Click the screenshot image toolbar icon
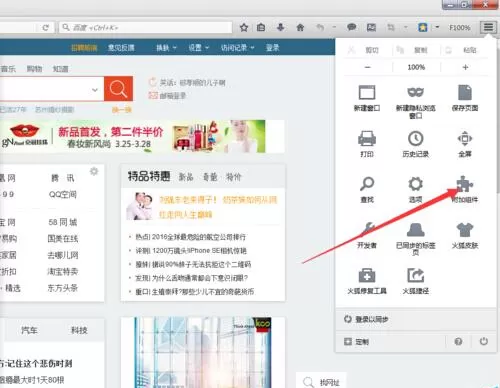500x388 pixels. [x=371, y=27]
